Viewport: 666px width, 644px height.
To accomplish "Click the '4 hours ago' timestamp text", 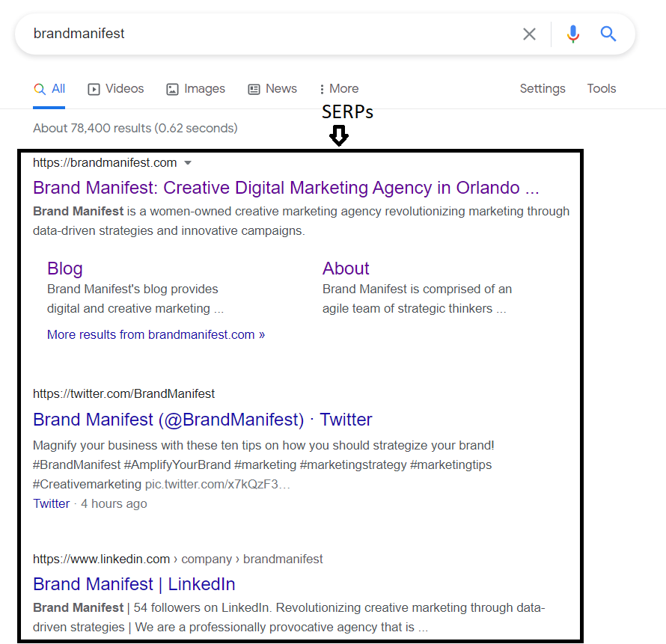I will [x=114, y=503].
